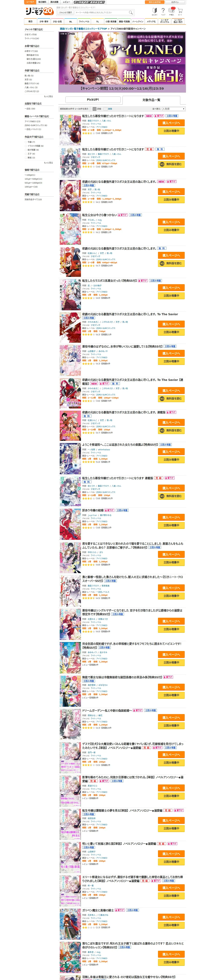Open the カート shopping cart icon
The image size is (210, 980).
point(180,11)
